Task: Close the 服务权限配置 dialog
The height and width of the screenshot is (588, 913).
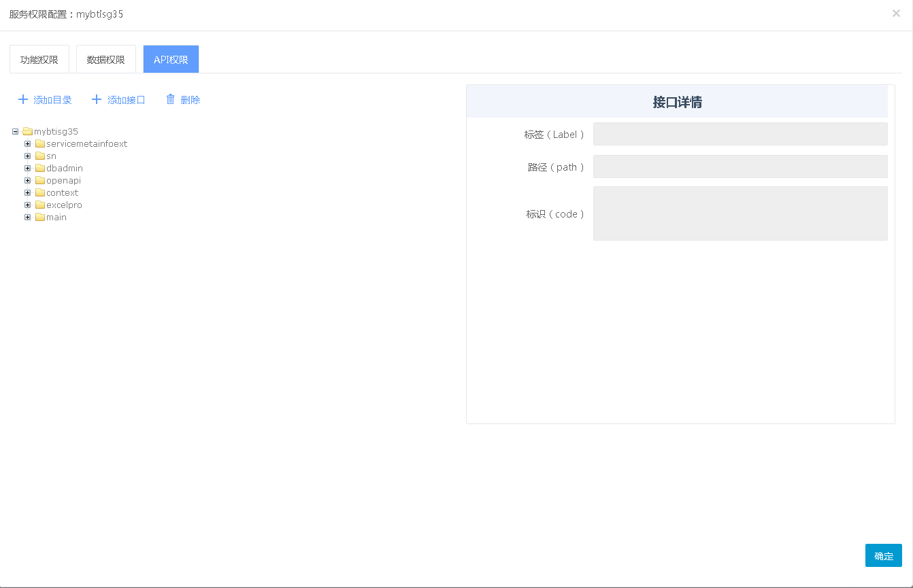Action: point(896,14)
